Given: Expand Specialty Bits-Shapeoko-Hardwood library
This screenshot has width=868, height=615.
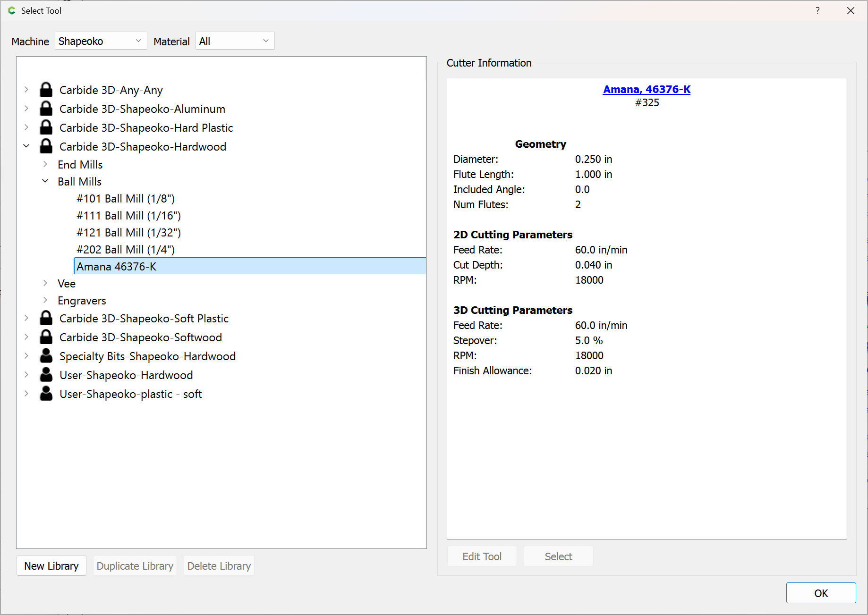Looking at the screenshot, I should pyautogui.click(x=26, y=356).
